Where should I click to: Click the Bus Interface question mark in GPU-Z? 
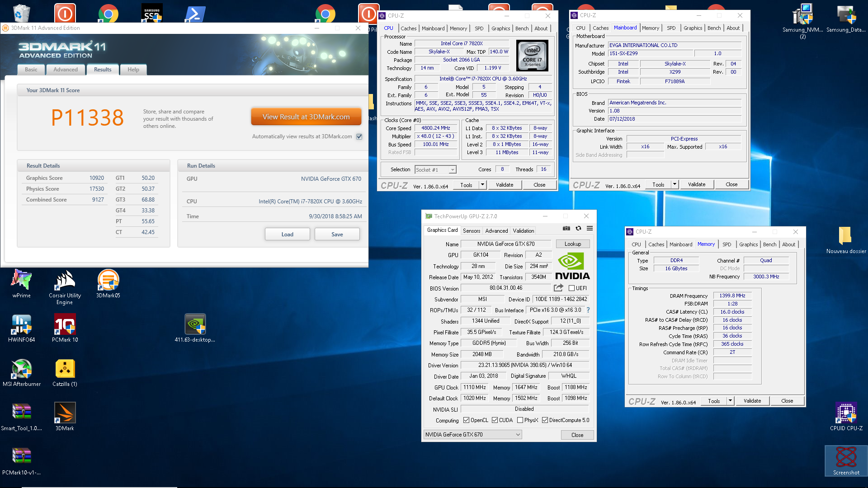pyautogui.click(x=588, y=310)
